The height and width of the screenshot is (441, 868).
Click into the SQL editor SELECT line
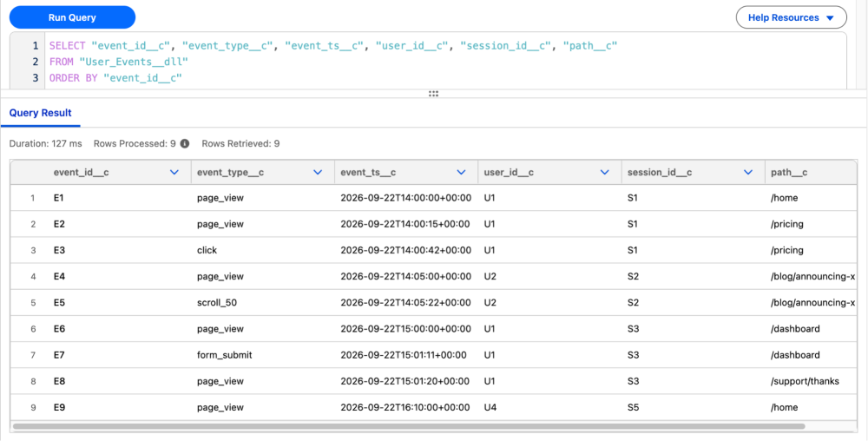pos(333,46)
